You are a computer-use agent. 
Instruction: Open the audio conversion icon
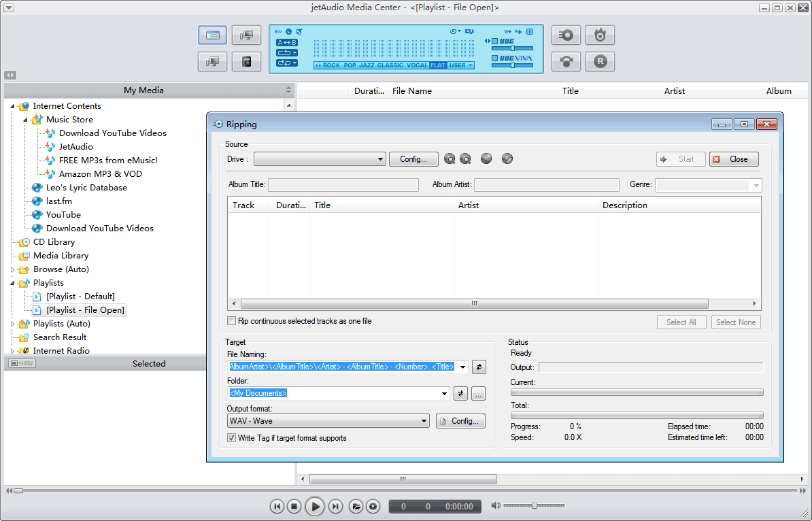pos(566,62)
